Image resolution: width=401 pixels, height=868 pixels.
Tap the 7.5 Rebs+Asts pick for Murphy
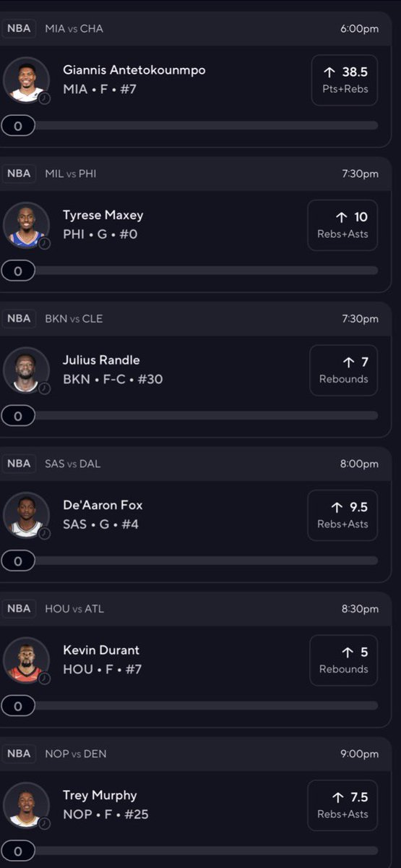coord(342,805)
